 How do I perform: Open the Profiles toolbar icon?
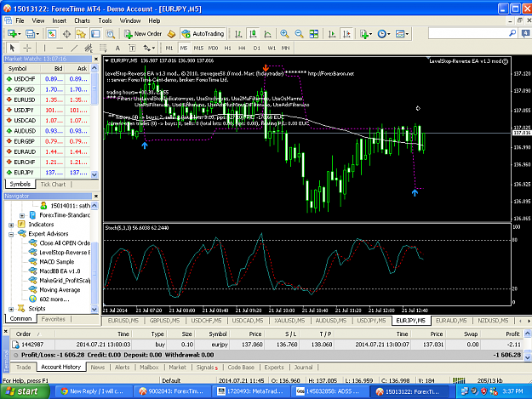pos(32,34)
